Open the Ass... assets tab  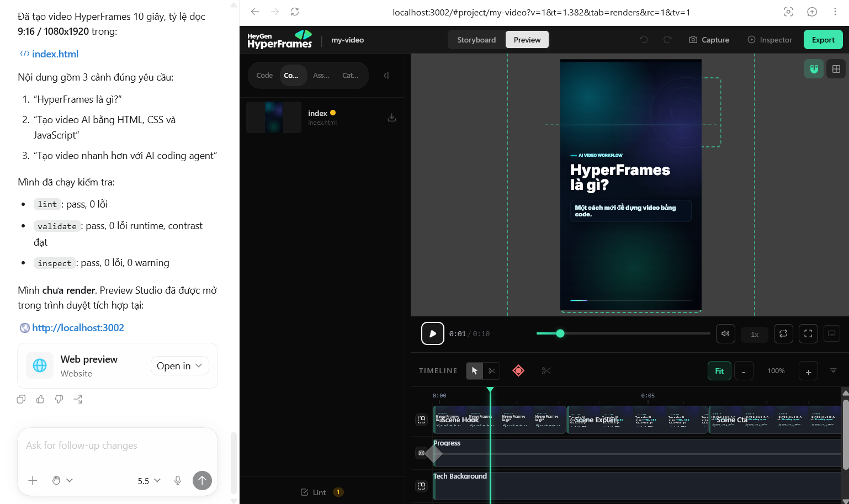[x=321, y=76]
